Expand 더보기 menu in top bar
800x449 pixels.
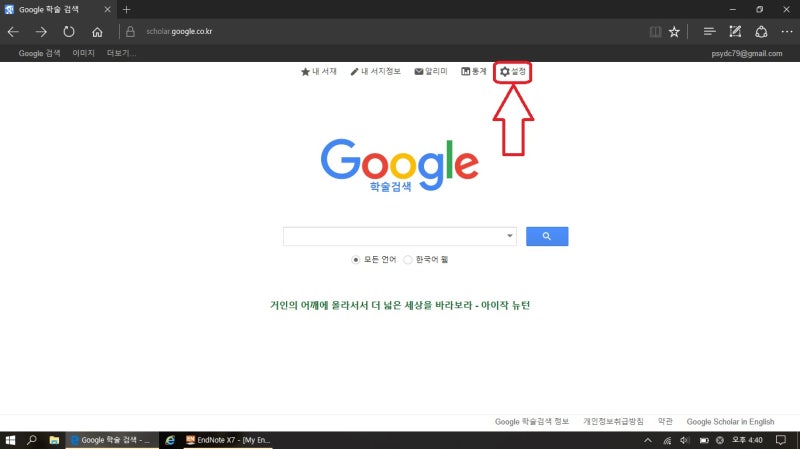tap(121, 53)
